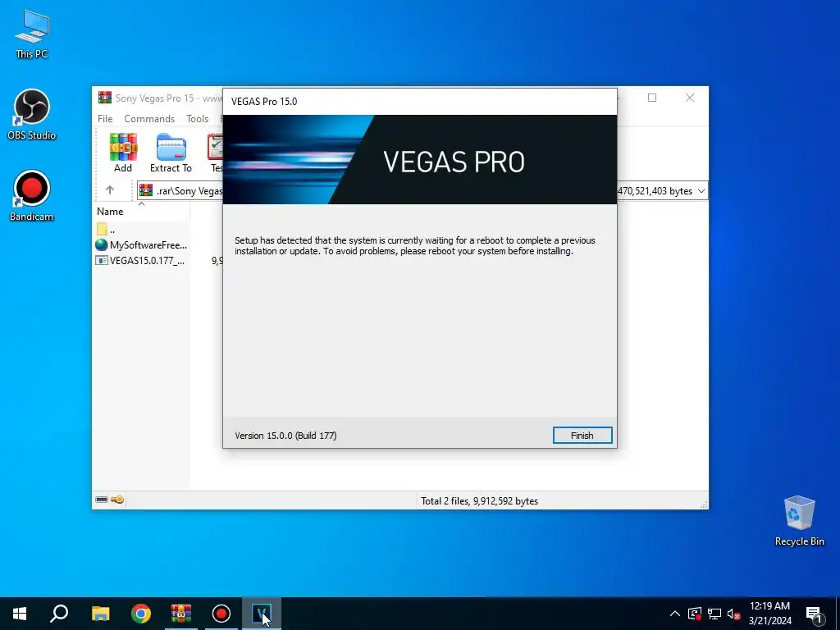The height and width of the screenshot is (630, 840).
Task: Click Extract To in WinRAR toolbar
Action: click(x=171, y=153)
